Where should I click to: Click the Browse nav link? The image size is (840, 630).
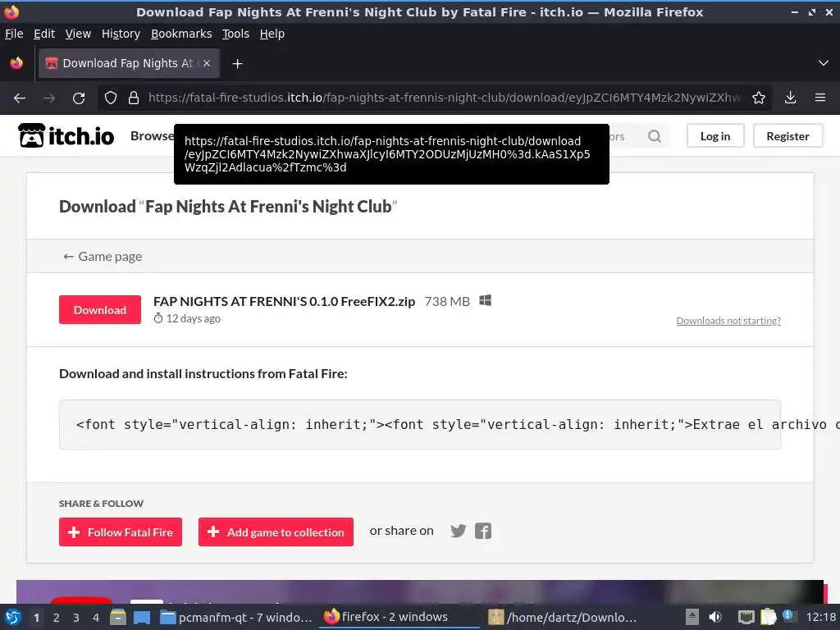(152, 136)
